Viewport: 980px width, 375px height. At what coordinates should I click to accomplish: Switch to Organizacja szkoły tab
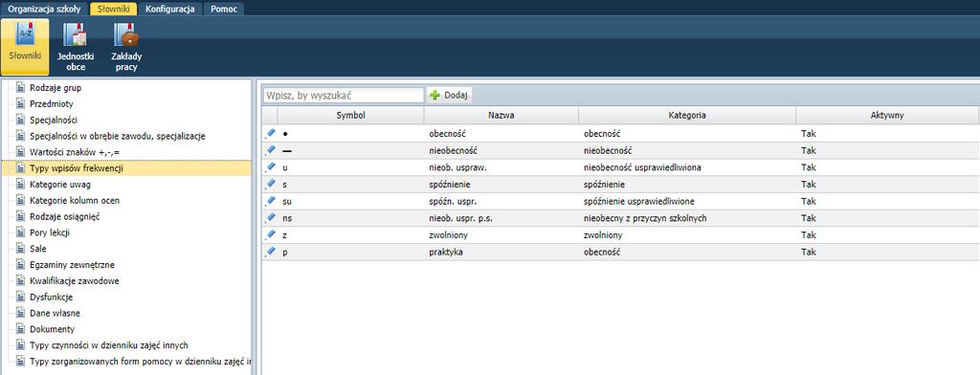(x=44, y=10)
